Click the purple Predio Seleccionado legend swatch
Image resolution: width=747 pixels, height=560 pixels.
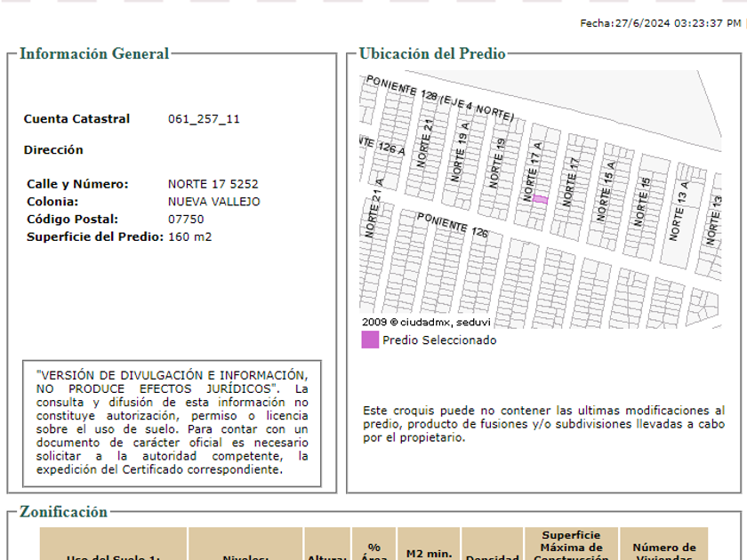[370, 340]
